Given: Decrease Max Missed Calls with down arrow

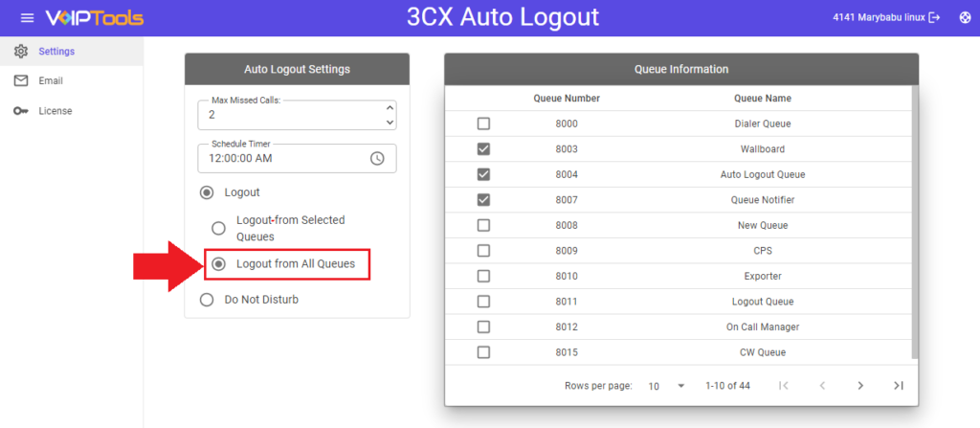Looking at the screenshot, I should pyautogui.click(x=389, y=123).
